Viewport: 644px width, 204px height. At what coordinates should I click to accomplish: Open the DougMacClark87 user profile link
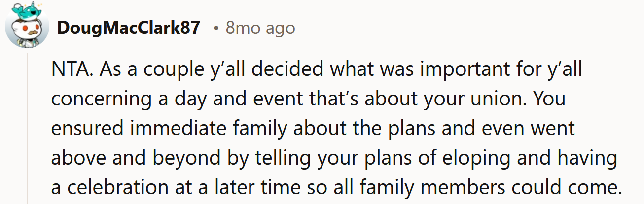point(129,28)
